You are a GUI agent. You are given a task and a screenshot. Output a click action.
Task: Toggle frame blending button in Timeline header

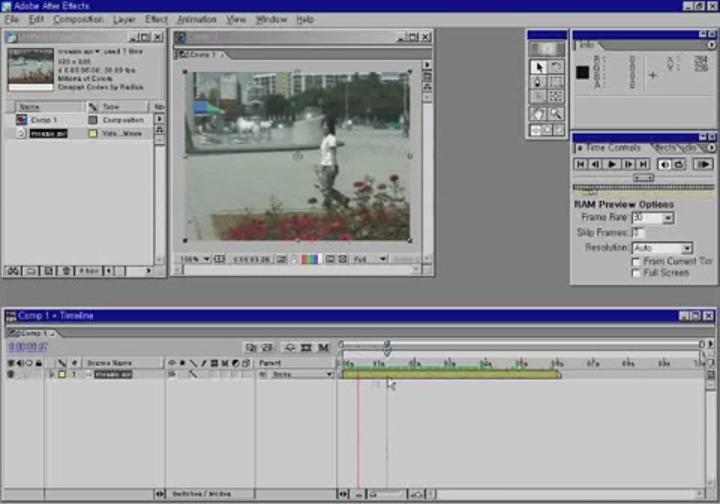[306, 347]
